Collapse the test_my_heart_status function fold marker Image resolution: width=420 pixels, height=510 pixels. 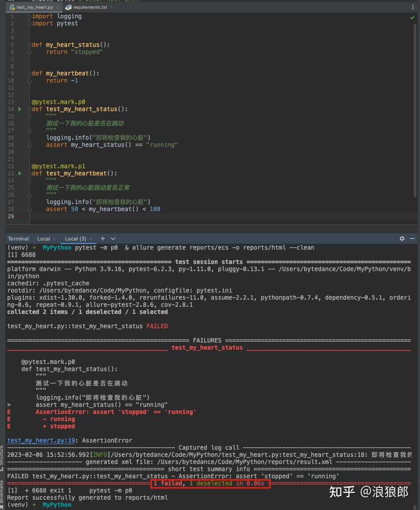[x=29, y=109]
